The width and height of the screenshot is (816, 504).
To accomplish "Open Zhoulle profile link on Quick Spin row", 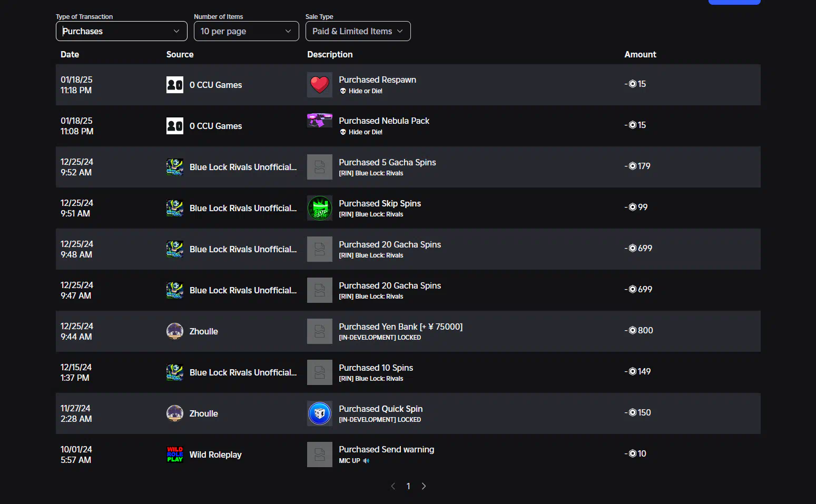I will [x=203, y=413].
